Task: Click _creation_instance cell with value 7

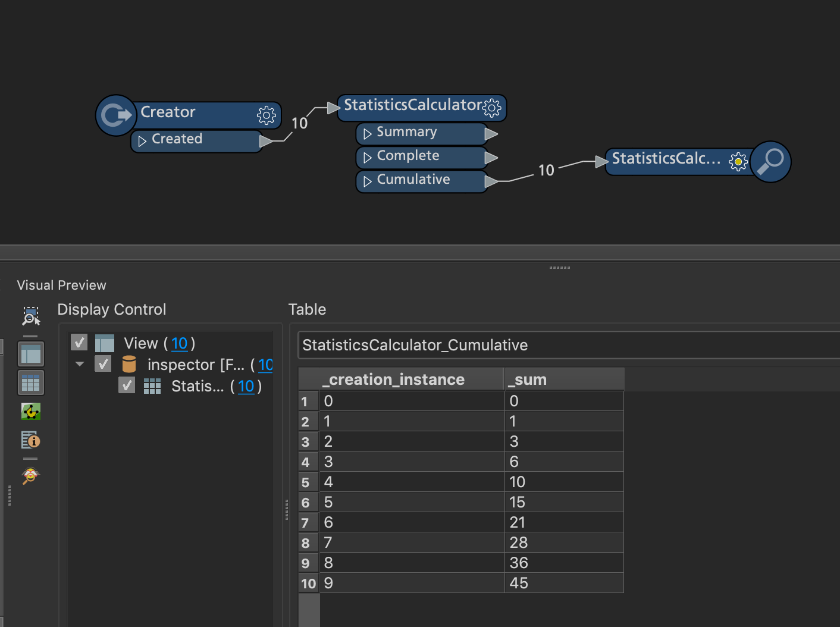Action: click(x=412, y=543)
